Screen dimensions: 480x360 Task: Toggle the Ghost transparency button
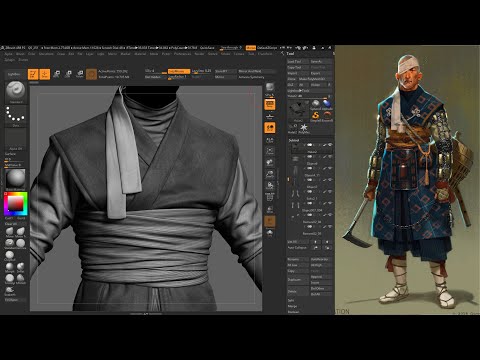(270, 221)
